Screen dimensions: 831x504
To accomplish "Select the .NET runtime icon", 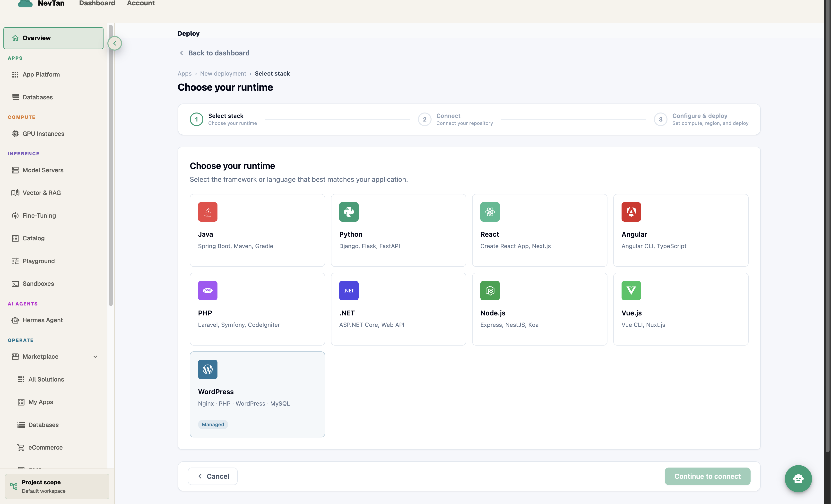I will (349, 290).
